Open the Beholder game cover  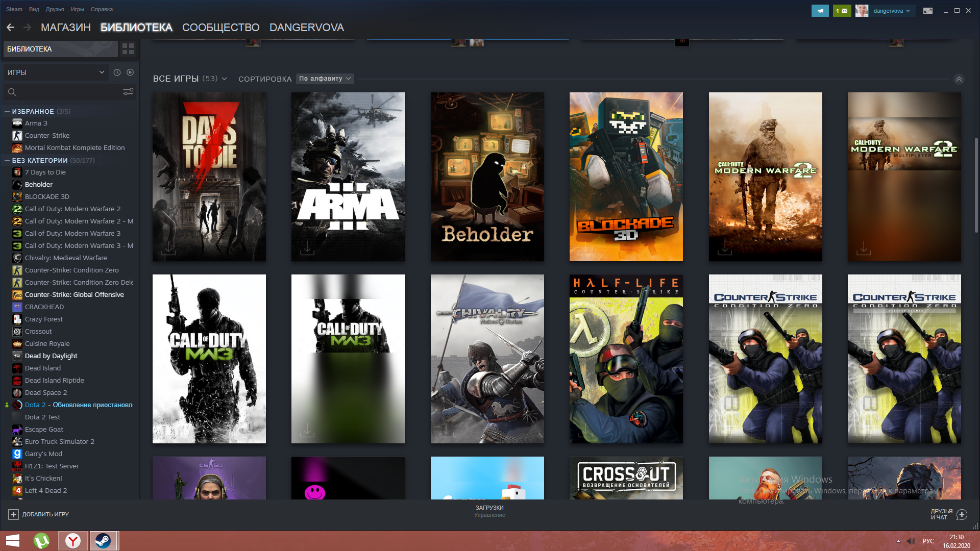[x=487, y=177]
